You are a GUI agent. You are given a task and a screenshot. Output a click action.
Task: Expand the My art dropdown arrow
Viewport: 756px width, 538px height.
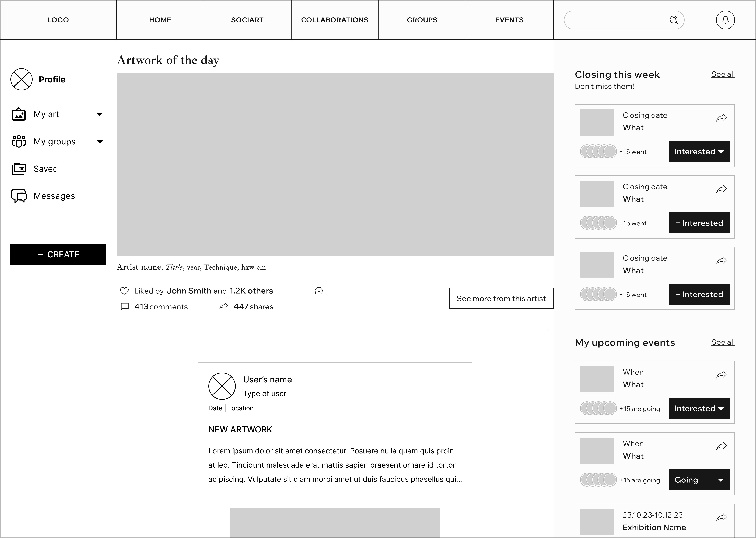coord(100,115)
